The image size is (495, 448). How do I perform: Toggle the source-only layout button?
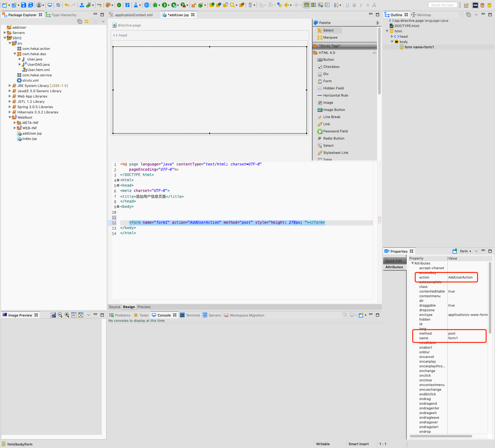(327, 5)
